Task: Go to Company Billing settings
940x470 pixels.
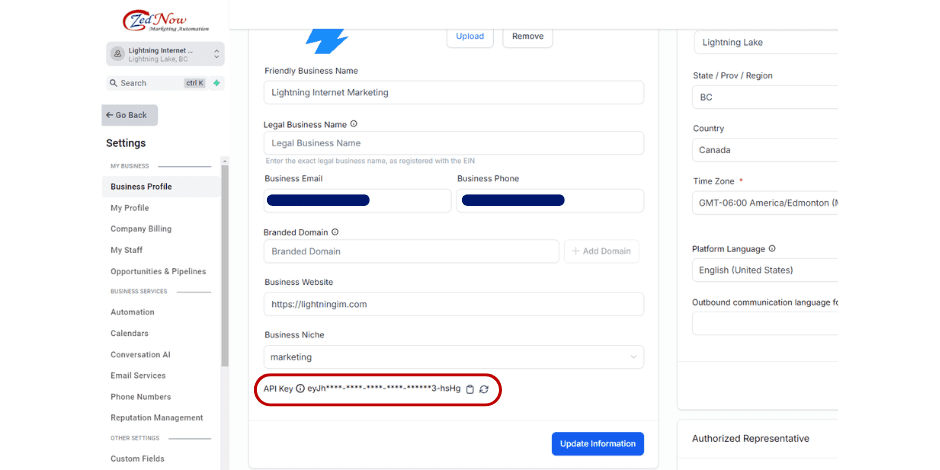Action: (141, 229)
